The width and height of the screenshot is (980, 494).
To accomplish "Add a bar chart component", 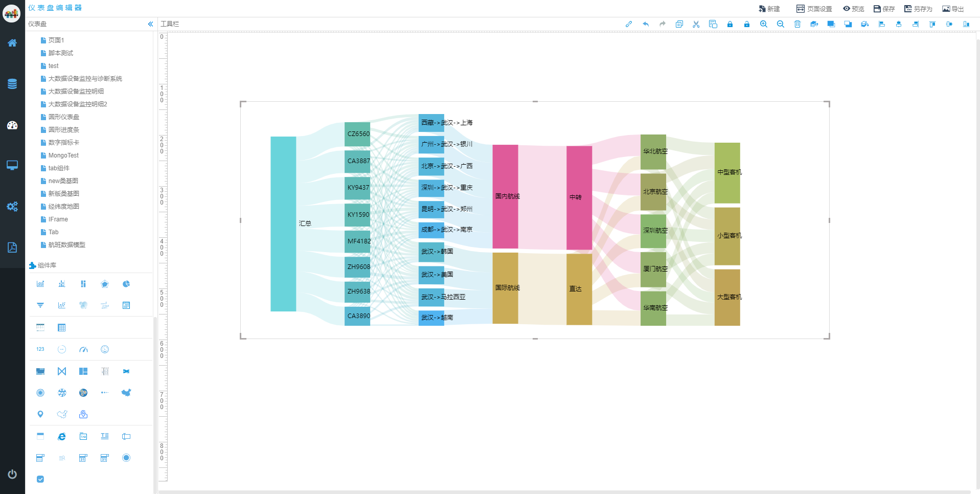I will point(62,284).
